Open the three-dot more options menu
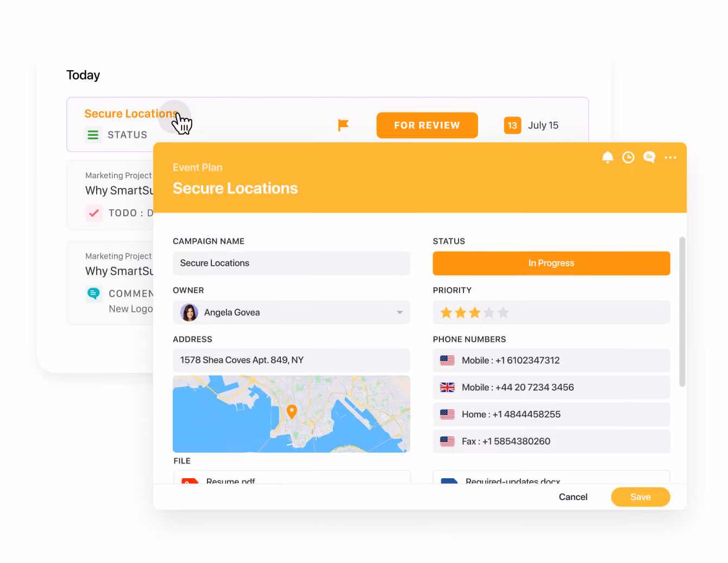 click(670, 158)
